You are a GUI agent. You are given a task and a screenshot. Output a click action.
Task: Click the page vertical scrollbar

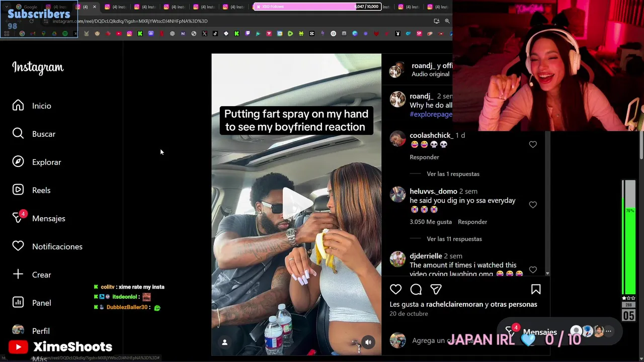coord(641,146)
